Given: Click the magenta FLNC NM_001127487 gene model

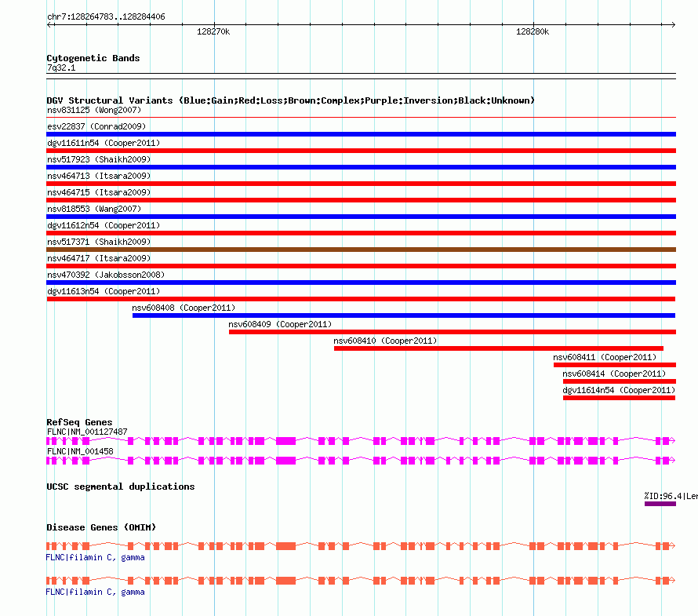Looking at the screenshot, I should (361, 441).
